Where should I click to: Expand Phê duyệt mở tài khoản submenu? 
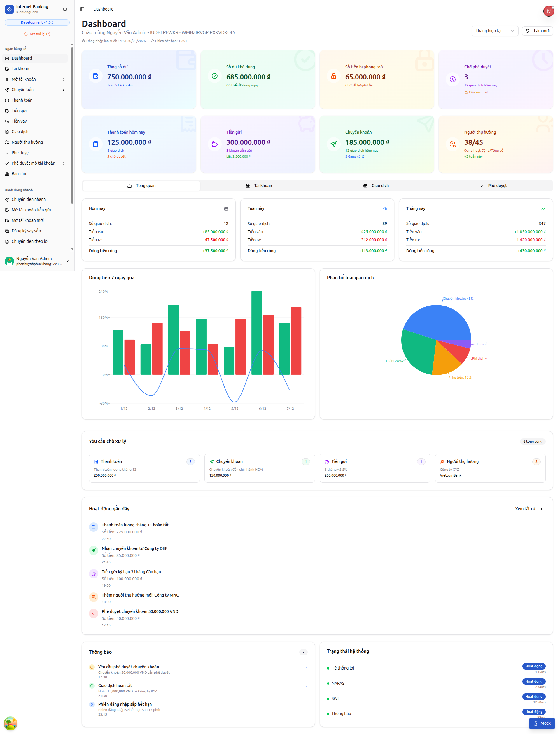[63, 163]
